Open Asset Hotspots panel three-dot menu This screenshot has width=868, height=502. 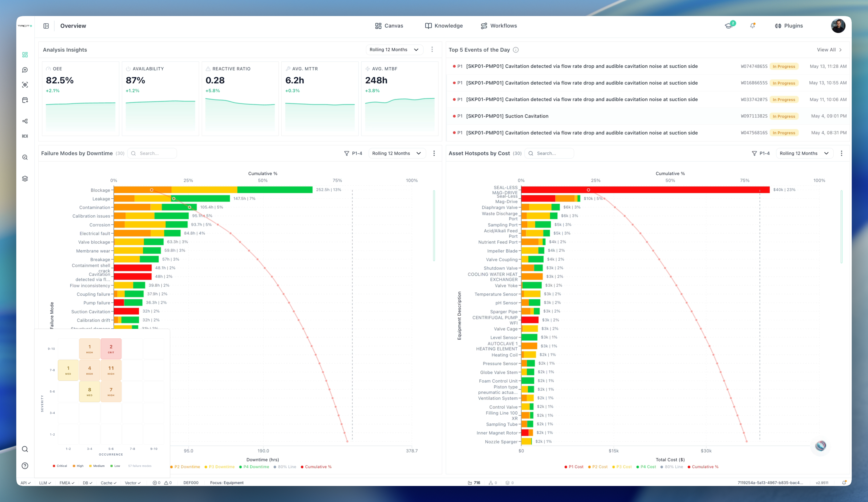click(842, 153)
